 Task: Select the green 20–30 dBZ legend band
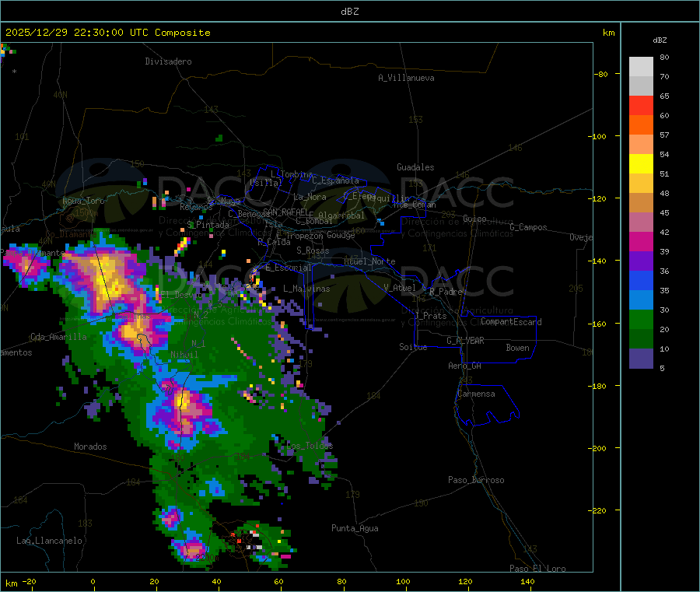click(x=641, y=319)
